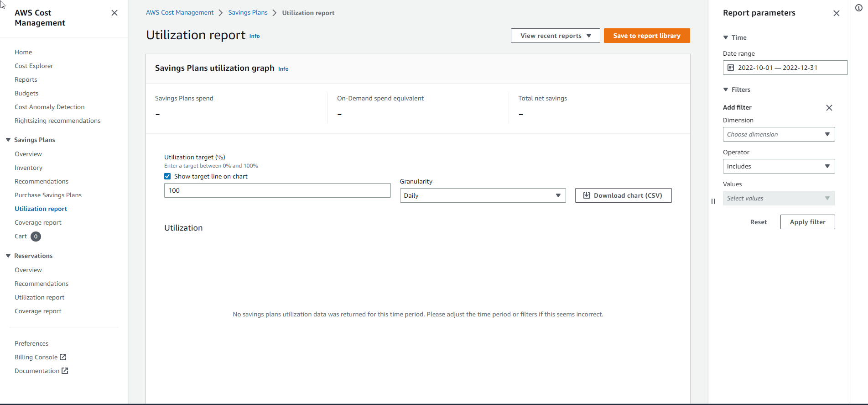The width and height of the screenshot is (868, 405).
Task: Open the Operator Includes dropdown
Action: pyautogui.click(x=779, y=166)
